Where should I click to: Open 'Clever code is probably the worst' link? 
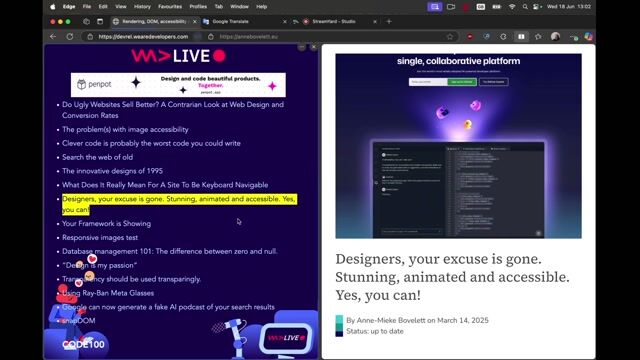point(151,143)
